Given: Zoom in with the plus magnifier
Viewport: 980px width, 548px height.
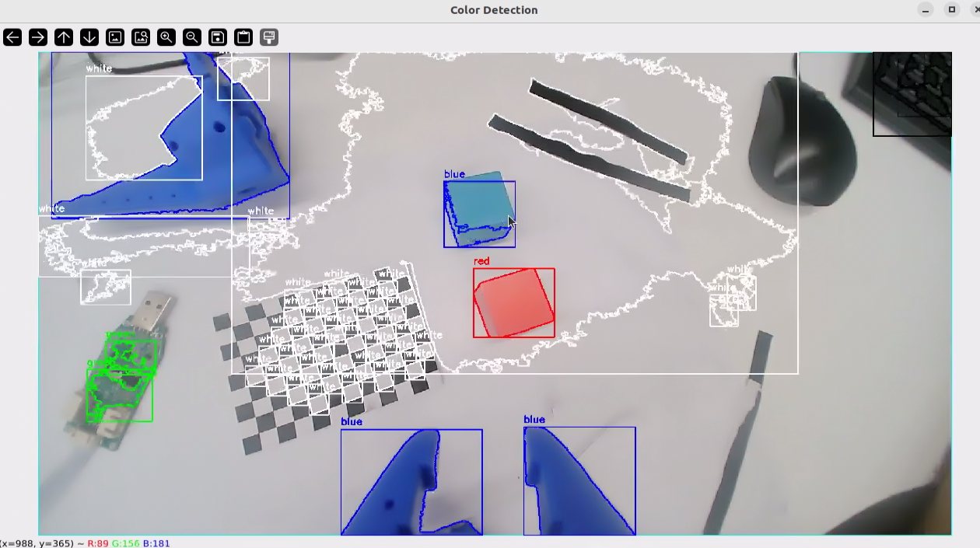Looking at the screenshot, I should pyautogui.click(x=166, y=37).
